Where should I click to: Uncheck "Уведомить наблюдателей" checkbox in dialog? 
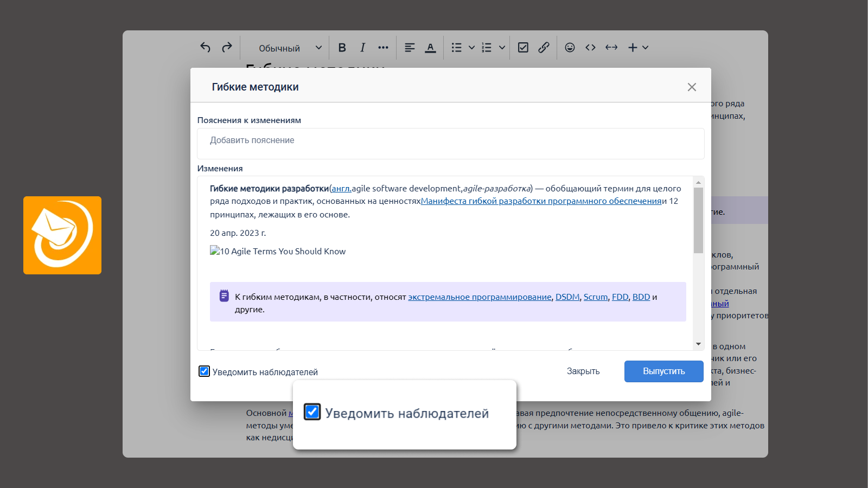204,371
